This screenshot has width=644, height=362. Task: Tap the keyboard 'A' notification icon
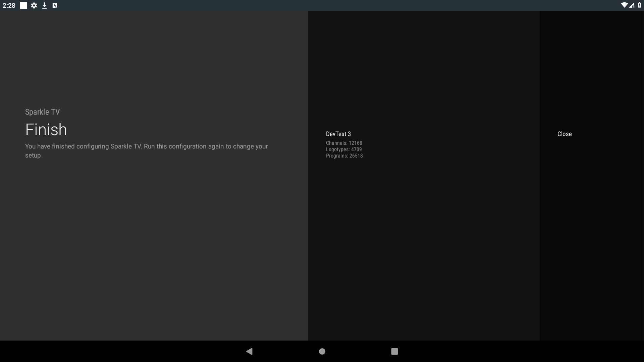tap(55, 5)
